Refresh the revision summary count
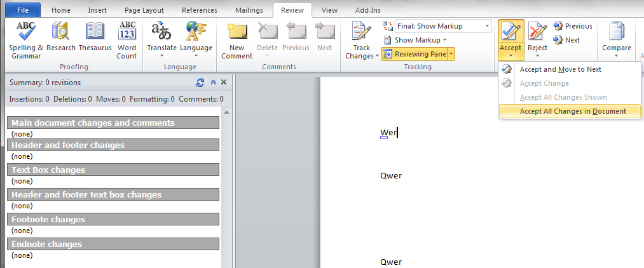Screen dimensions: 644x268 click(200, 83)
